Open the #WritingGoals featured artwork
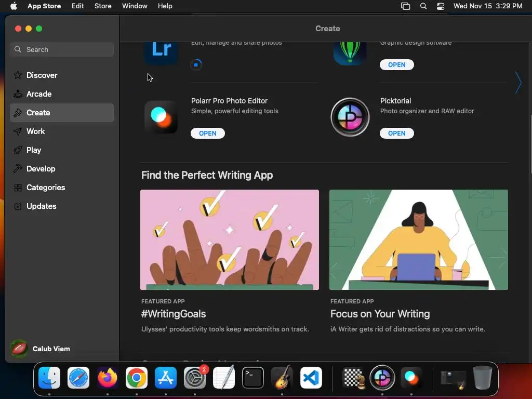Screen dimensions: 532x399 tap(229, 240)
